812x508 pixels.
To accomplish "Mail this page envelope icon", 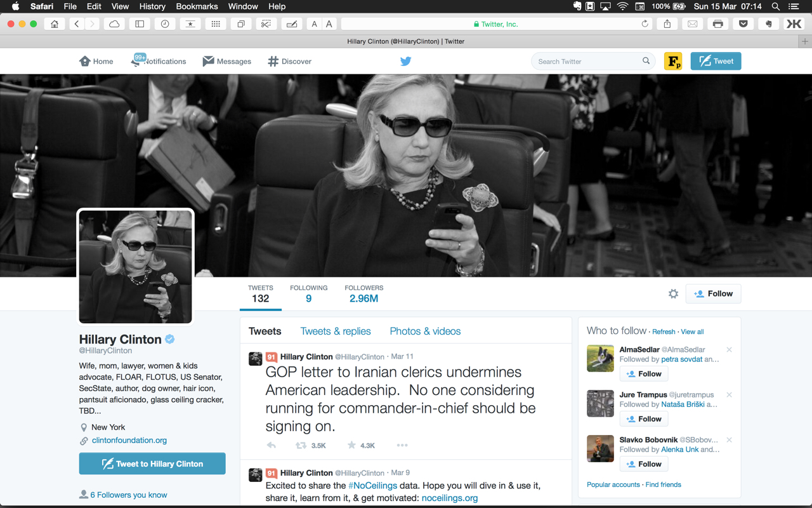I will [693, 24].
